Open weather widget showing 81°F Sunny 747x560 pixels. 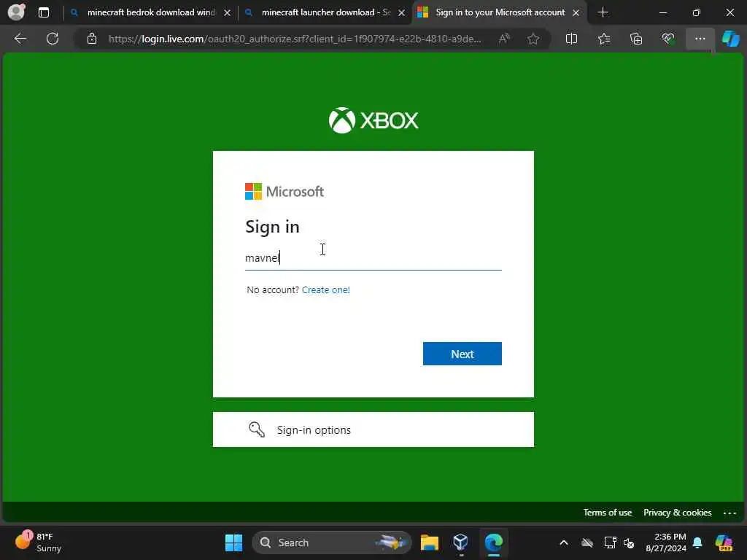click(x=39, y=542)
